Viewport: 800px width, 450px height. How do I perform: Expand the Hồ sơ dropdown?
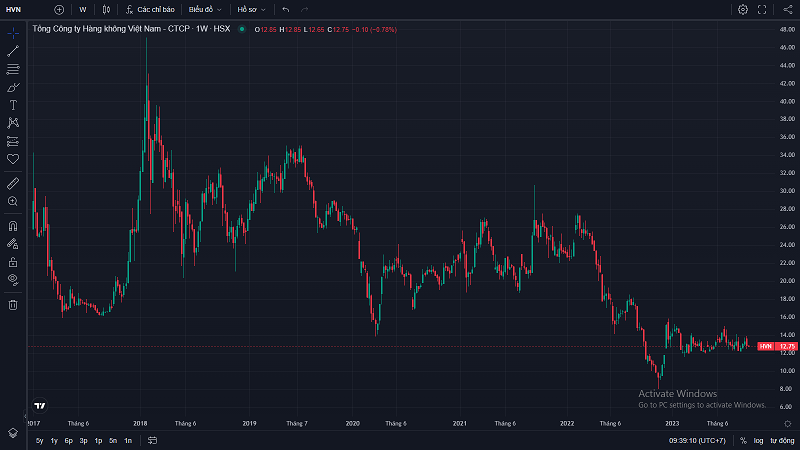tap(251, 9)
